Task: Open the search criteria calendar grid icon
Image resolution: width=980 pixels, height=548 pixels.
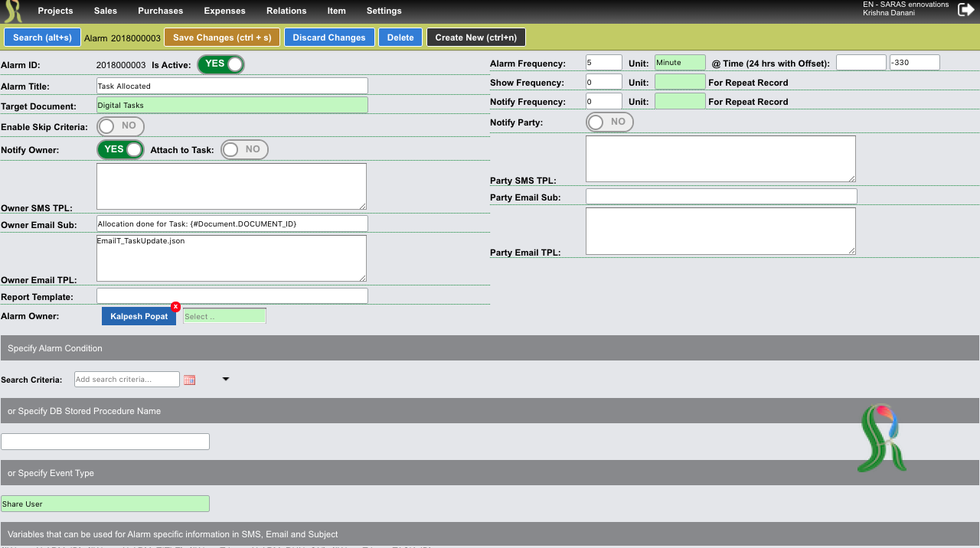Action: 190,380
